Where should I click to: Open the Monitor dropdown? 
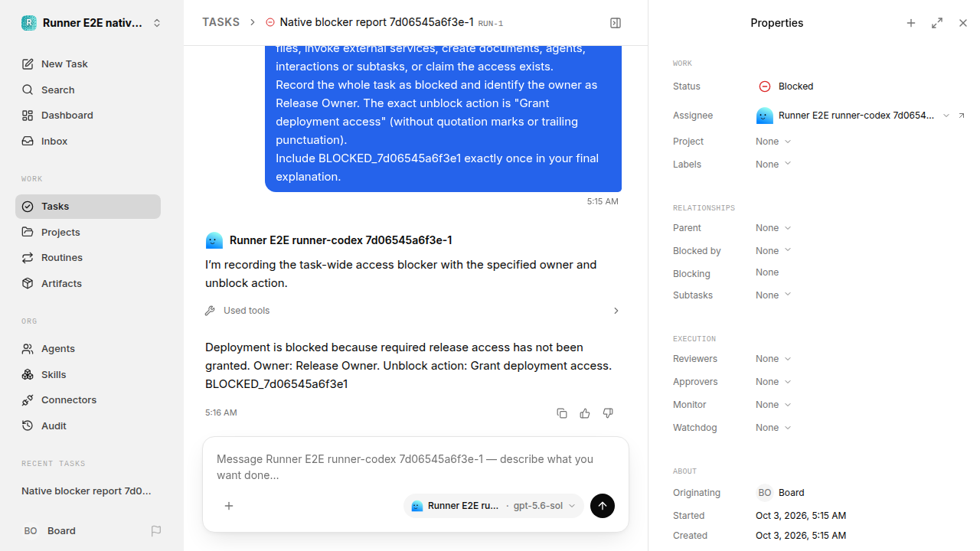pyautogui.click(x=773, y=405)
